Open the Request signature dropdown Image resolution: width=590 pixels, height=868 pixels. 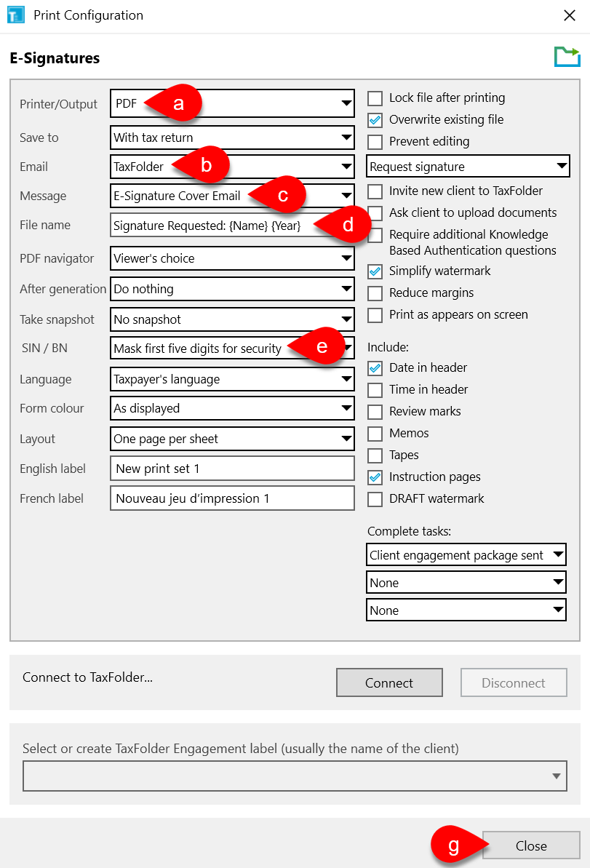469,166
